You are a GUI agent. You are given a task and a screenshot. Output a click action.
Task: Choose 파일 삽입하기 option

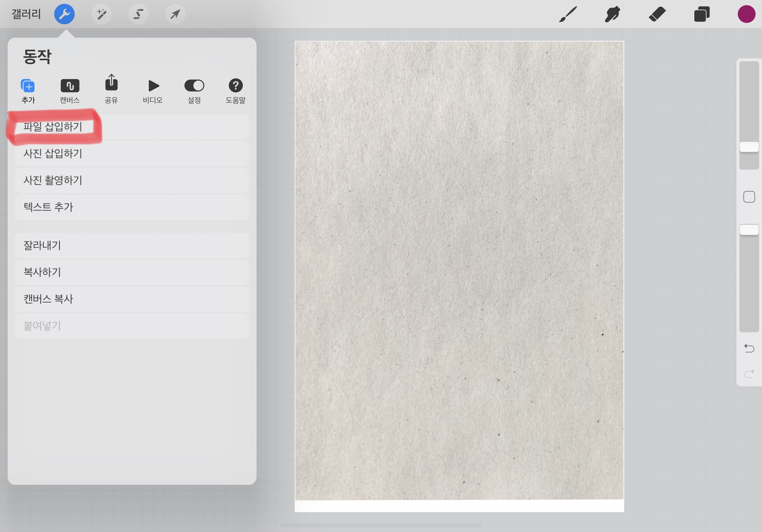(x=132, y=127)
